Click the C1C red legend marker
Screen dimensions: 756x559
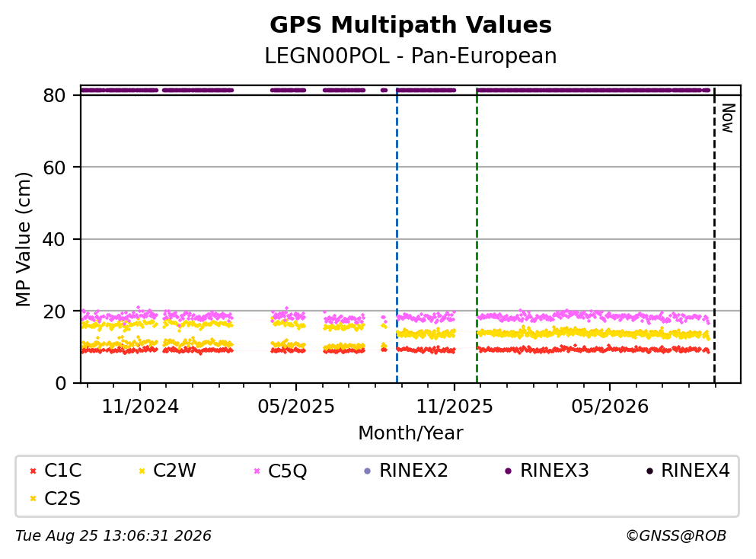[x=33, y=471]
